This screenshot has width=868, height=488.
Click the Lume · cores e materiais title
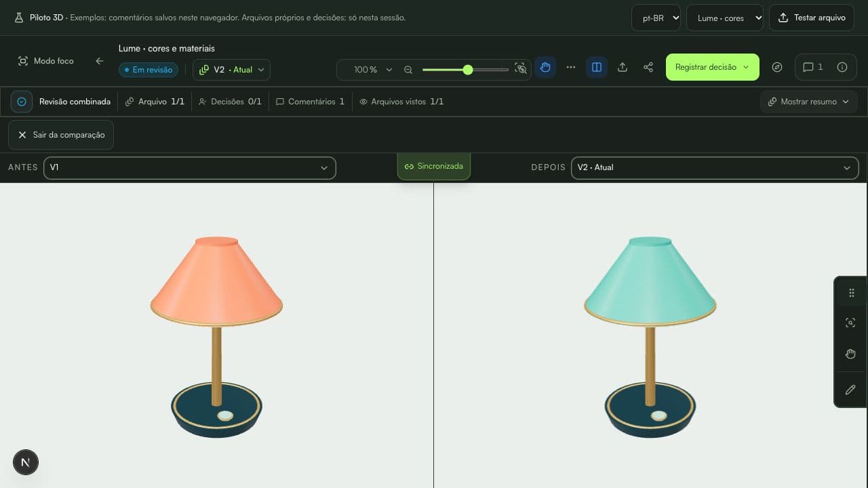point(167,48)
